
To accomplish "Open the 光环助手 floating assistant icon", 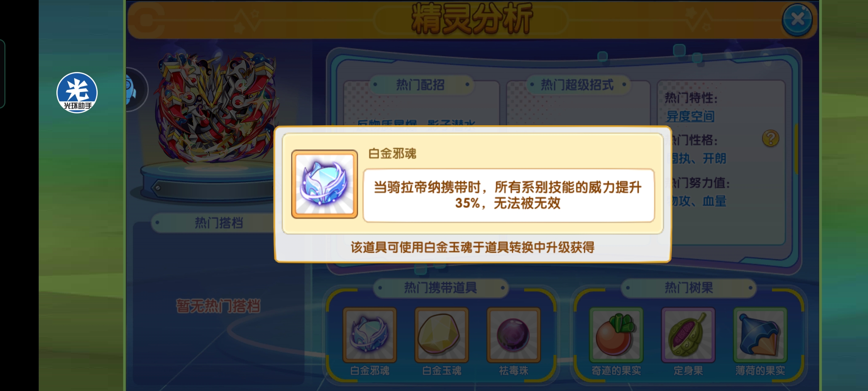I will click(77, 93).
